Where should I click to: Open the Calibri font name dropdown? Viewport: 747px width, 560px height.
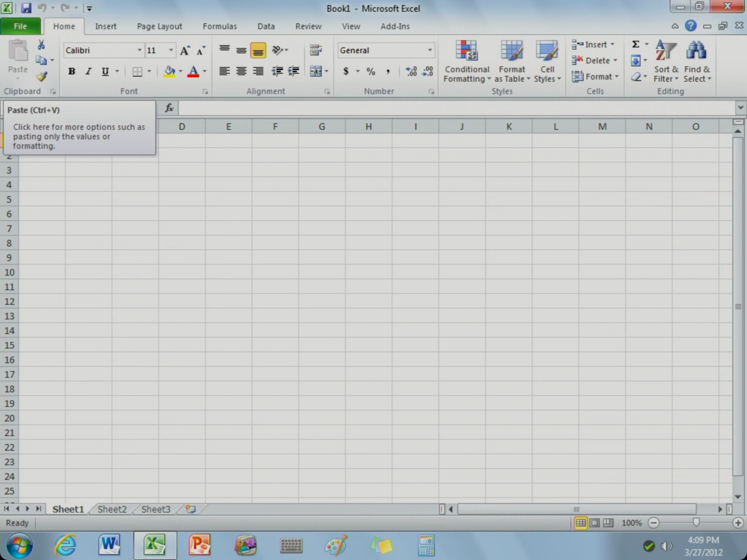click(139, 50)
